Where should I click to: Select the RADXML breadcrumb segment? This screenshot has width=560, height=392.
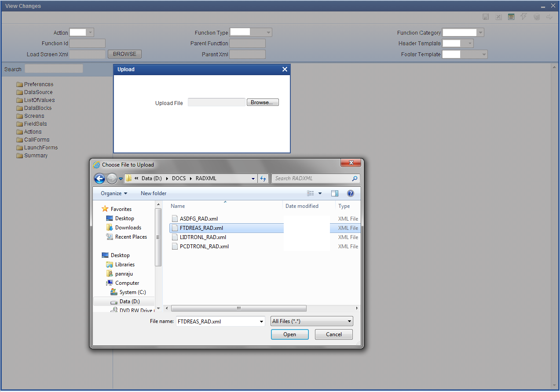coord(206,178)
